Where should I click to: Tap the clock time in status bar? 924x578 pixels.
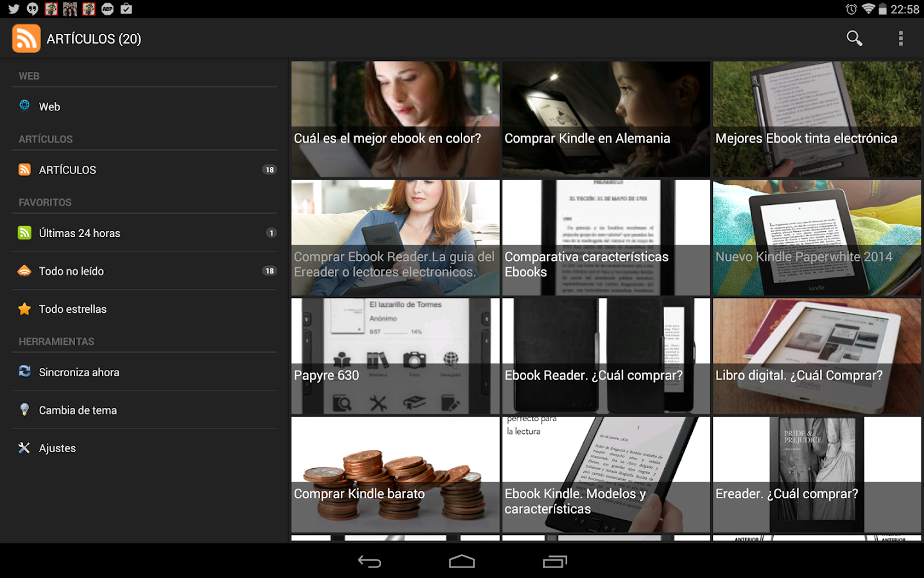point(905,9)
